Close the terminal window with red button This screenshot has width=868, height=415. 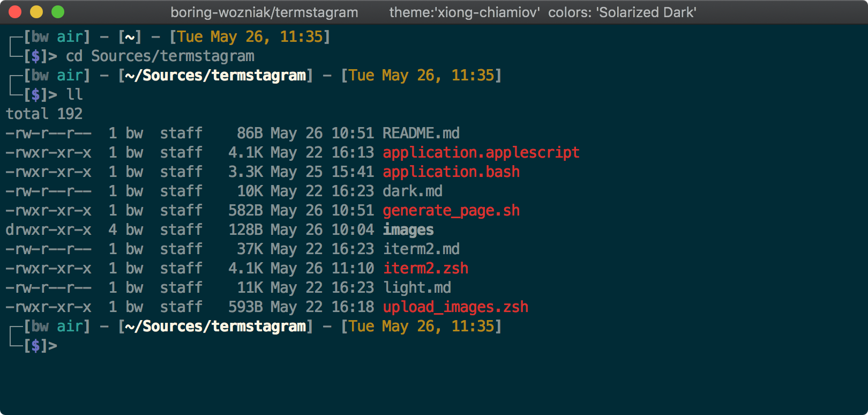15,12
